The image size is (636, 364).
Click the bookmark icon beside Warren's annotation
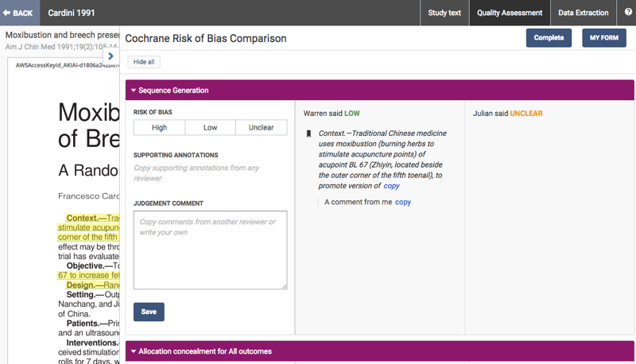coord(308,134)
